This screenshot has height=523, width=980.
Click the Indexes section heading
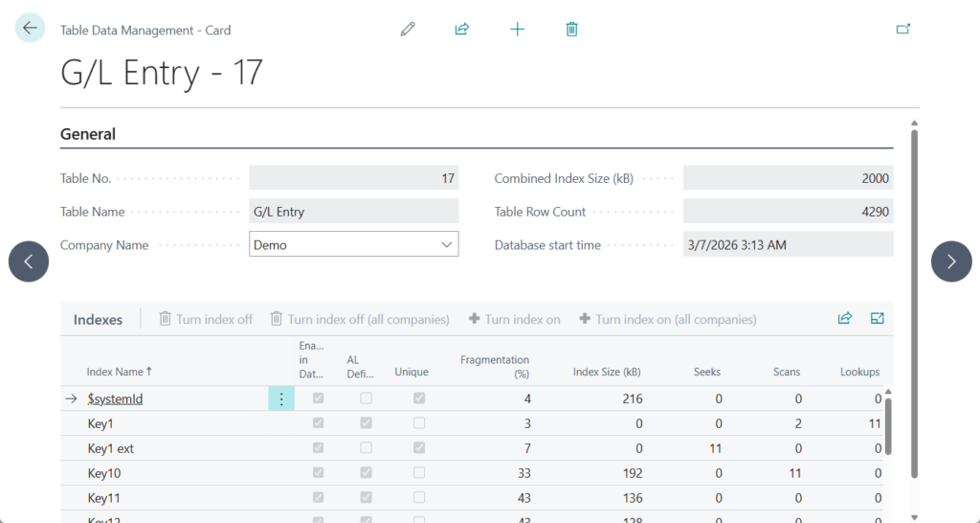click(x=98, y=320)
